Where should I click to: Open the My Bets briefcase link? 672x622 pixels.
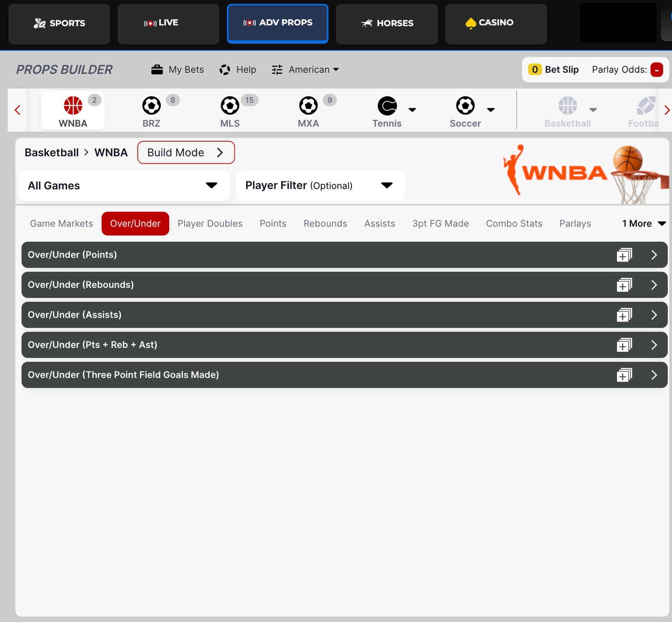(177, 70)
